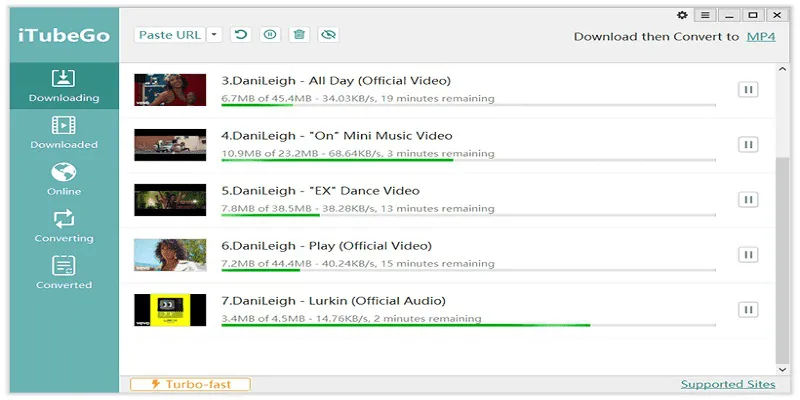The image size is (800, 400).
Task: Click the "On" Mini Music Video progress bar
Action: point(468,160)
